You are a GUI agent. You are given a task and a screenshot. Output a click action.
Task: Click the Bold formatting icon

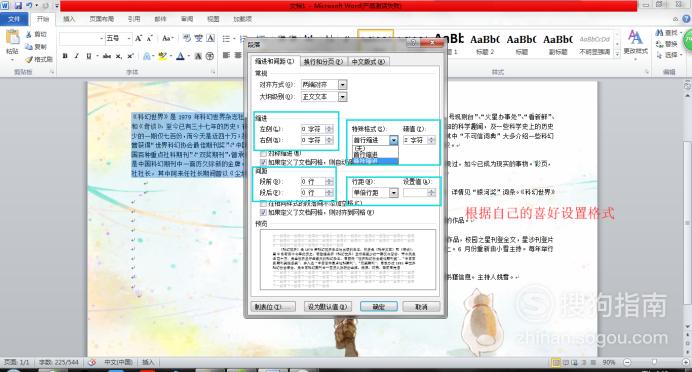point(65,56)
